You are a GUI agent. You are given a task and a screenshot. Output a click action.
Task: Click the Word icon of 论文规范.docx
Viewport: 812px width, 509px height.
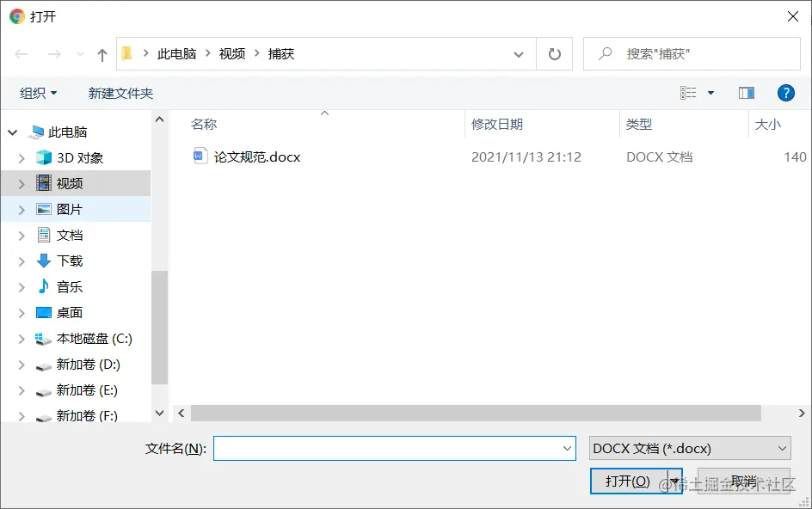tap(200, 156)
